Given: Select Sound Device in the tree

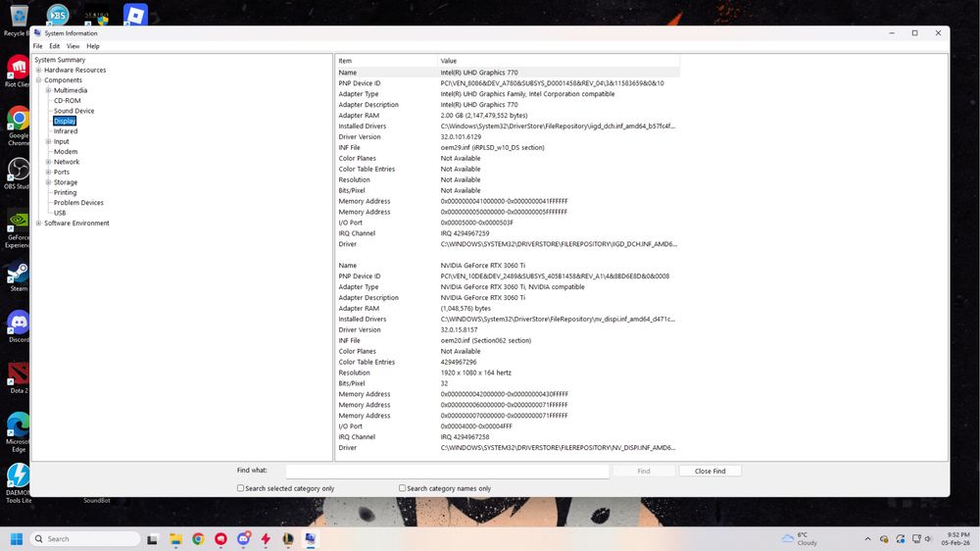Looking at the screenshot, I should point(73,111).
